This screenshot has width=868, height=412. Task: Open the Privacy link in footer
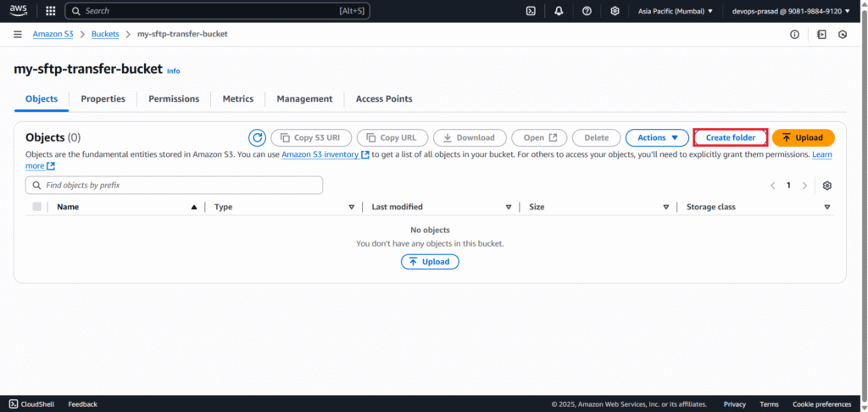(735, 404)
